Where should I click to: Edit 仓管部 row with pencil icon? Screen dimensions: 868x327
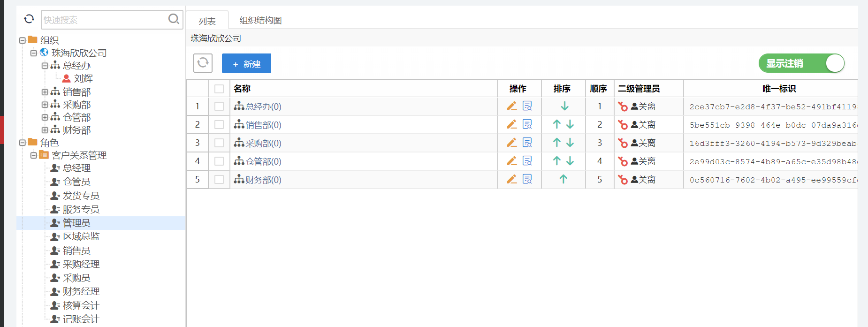(x=512, y=161)
